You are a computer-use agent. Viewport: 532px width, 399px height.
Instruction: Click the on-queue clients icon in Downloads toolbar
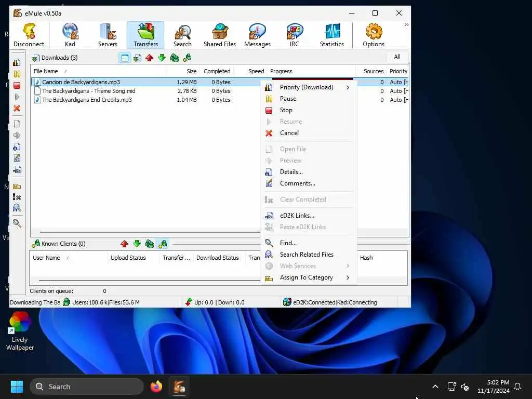(175, 58)
